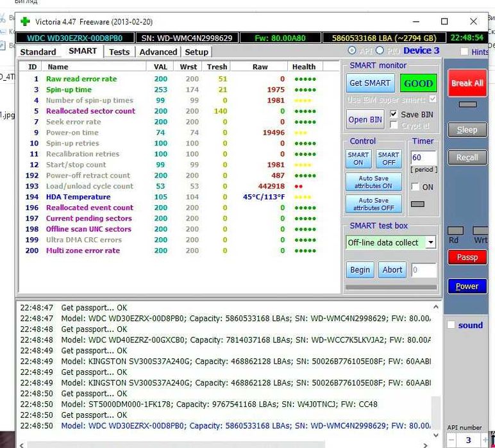Toggle the sound checkbox

tap(451, 325)
